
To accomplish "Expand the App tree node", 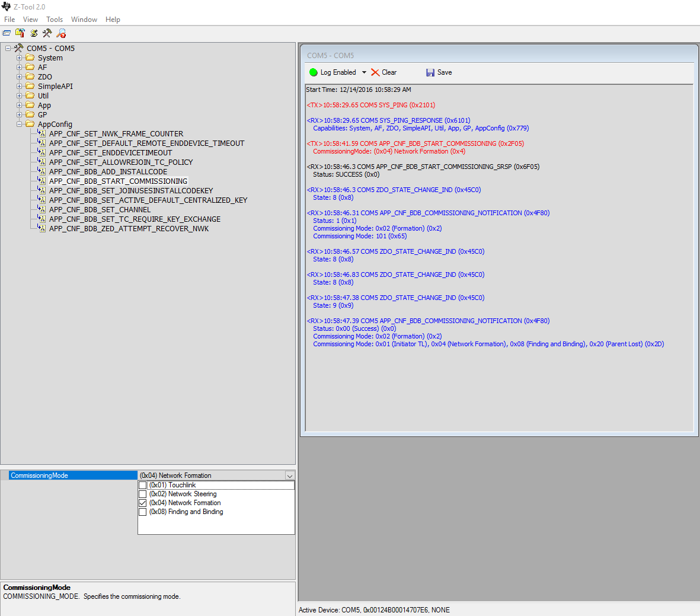I will (x=19, y=105).
